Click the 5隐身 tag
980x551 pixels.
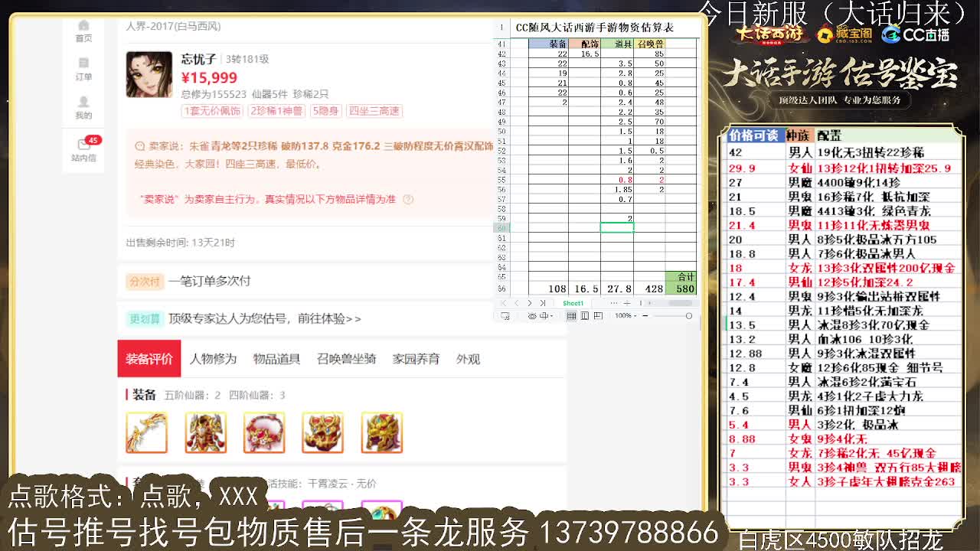click(325, 111)
